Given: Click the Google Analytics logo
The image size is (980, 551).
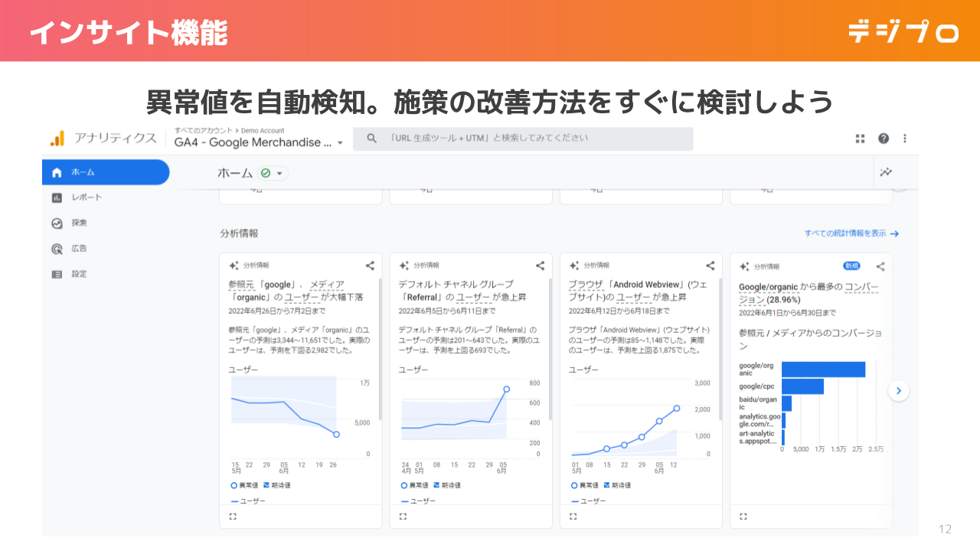Looking at the screenshot, I should point(57,139).
